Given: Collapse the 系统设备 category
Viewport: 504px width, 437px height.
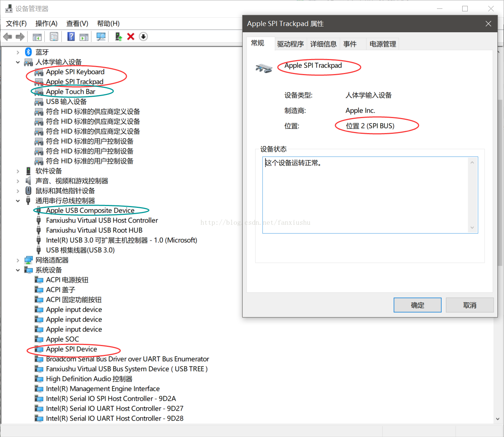Looking at the screenshot, I should click(x=18, y=270).
